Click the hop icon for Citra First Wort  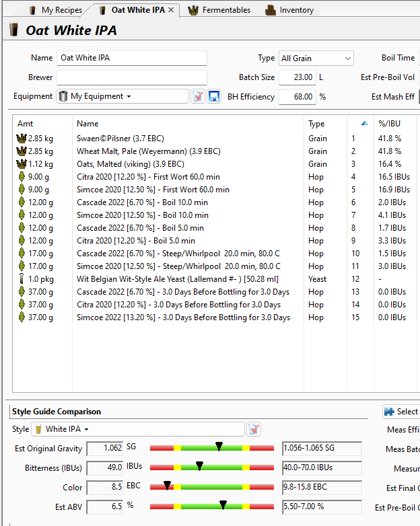tap(22, 177)
